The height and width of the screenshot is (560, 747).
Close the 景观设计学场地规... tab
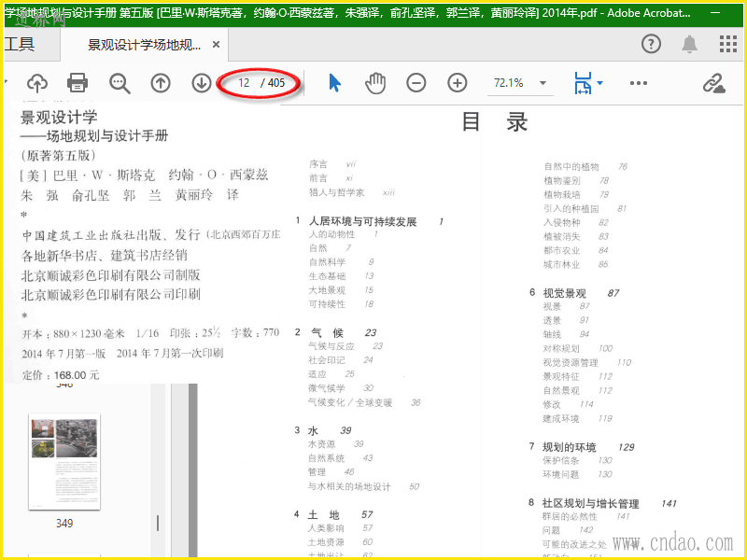pos(216,44)
